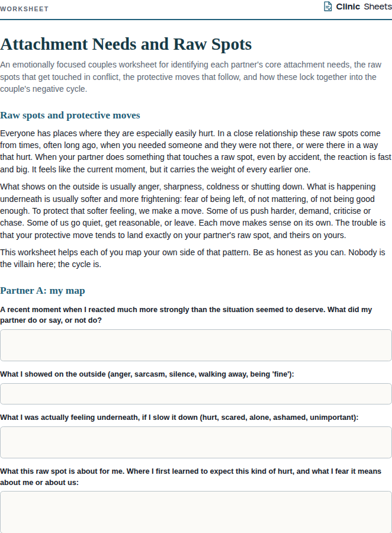392x533 pixels.
Task: Focus the raw spot is about answer box
Action: 196,512
